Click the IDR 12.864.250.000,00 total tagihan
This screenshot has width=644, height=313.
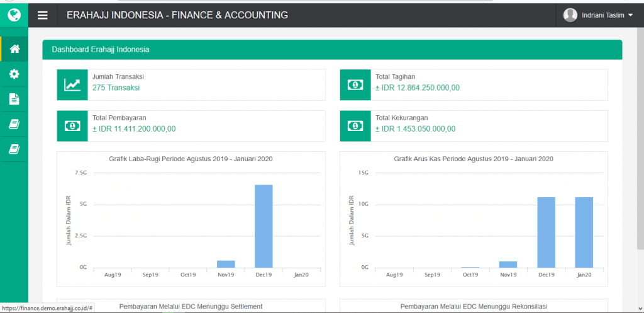(418, 88)
